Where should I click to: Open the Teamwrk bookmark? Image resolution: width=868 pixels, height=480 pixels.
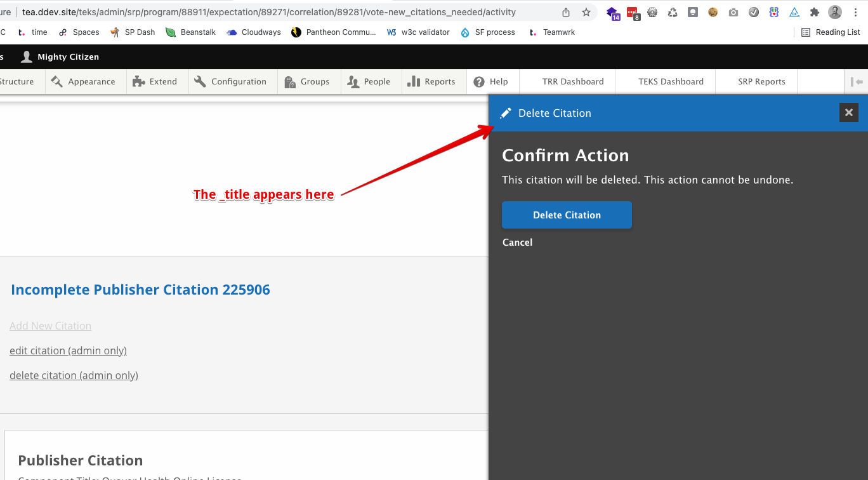coord(552,32)
